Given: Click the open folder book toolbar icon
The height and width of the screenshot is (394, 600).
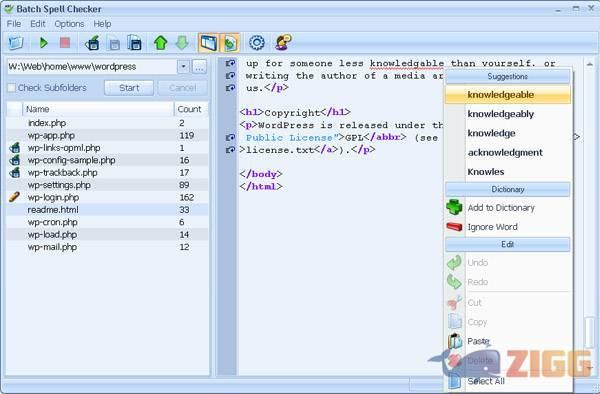Looking at the screenshot, I should [16, 43].
